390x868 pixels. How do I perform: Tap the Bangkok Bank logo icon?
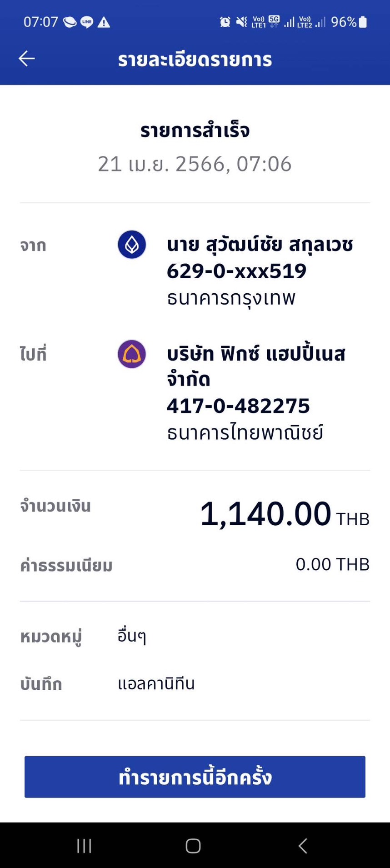pos(132,245)
